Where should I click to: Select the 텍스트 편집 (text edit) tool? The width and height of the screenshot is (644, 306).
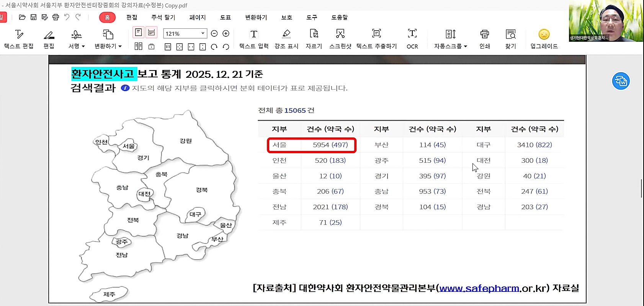pyautogui.click(x=19, y=39)
